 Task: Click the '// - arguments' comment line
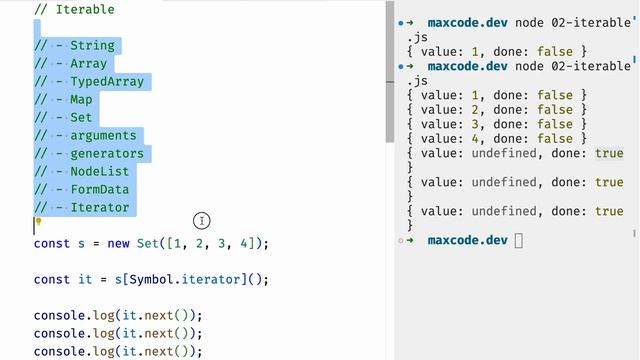(85, 135)
